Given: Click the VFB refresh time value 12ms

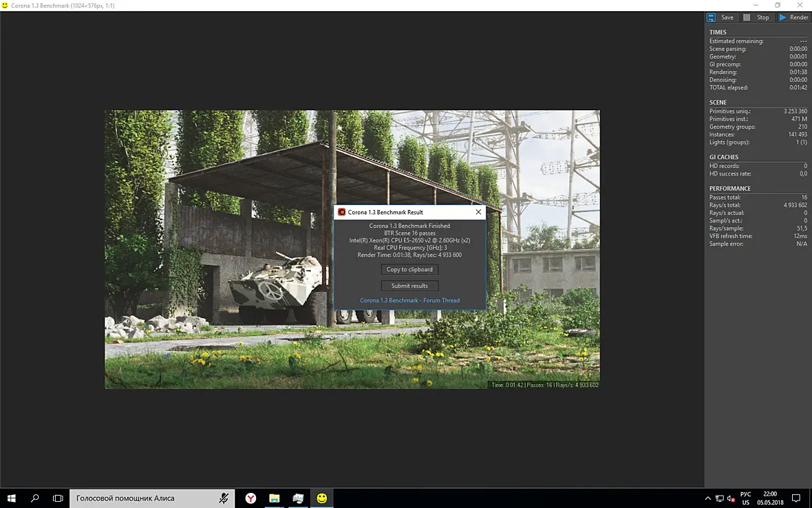Looking at the screenshot, I should coord(800,236).
